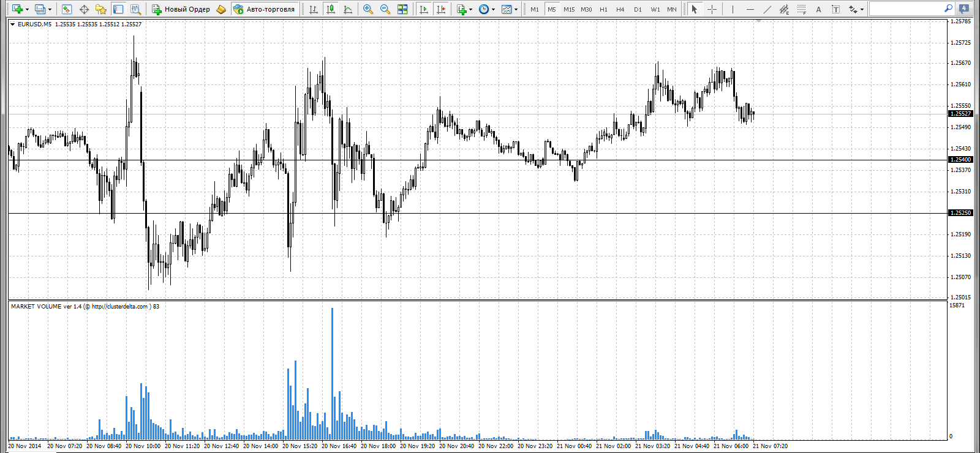This screenshot has height=453, width=980.
Task: Select the horizontal line drawing tool
Action: pyautogui.click(x=750, y=9)
